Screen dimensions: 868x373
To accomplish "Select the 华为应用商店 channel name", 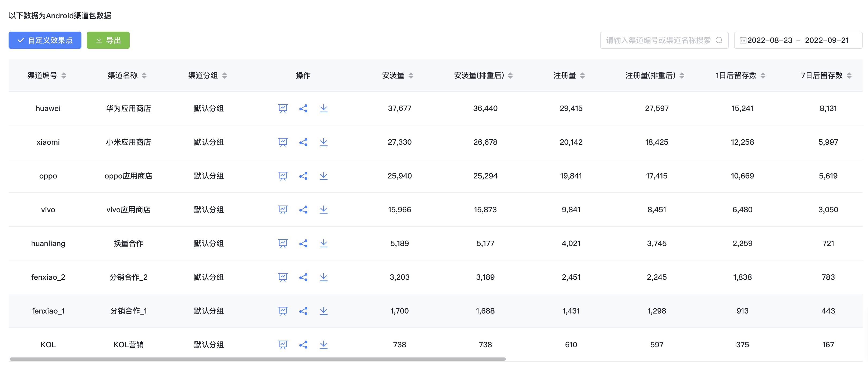I will tap(128, 108).
